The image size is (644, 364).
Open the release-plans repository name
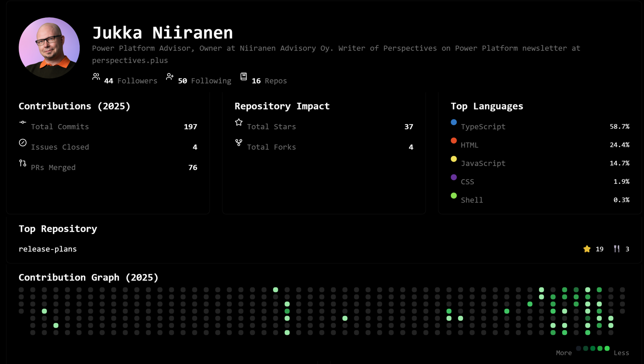pyautogui.click(x=48, y=249)
